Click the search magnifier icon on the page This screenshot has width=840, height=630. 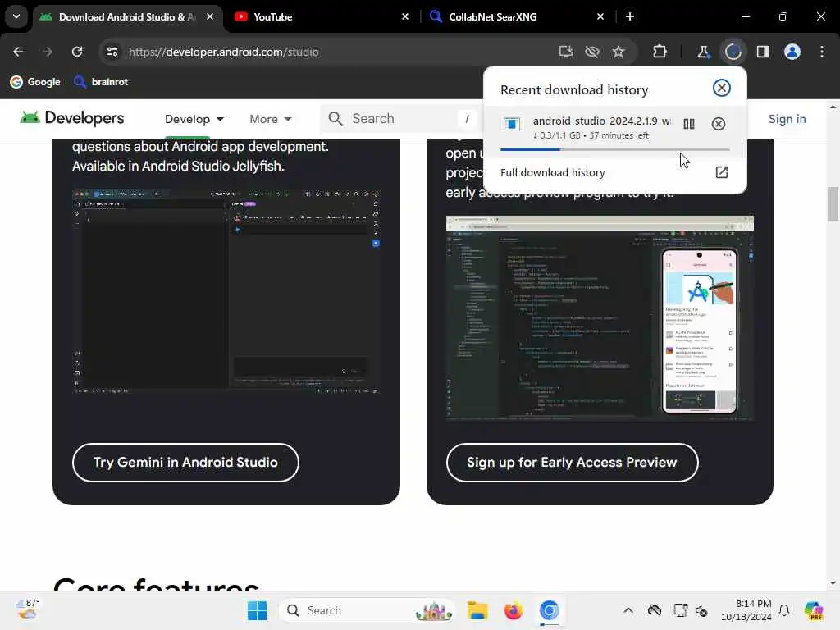tap(336, 118)
